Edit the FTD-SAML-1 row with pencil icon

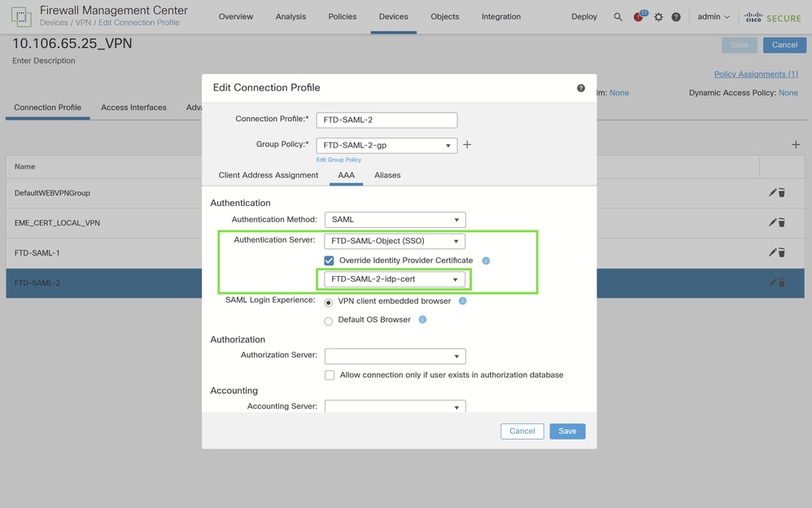click(772, 252)
